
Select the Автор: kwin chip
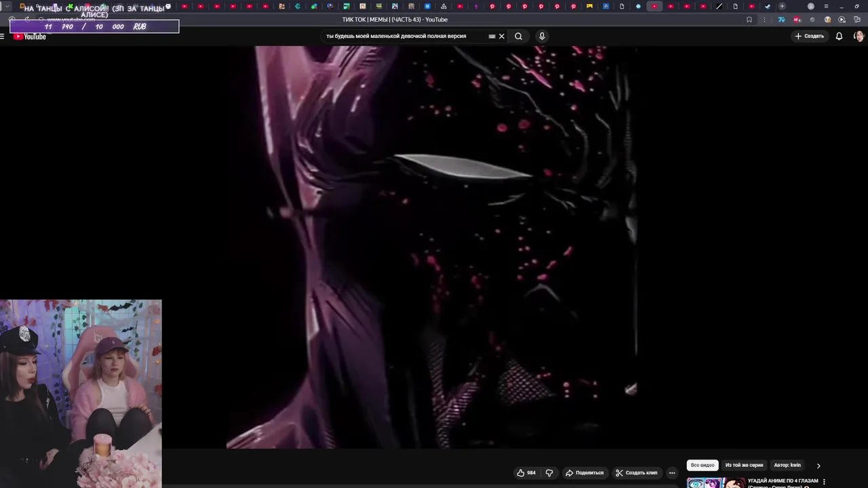tap(787, 465)
